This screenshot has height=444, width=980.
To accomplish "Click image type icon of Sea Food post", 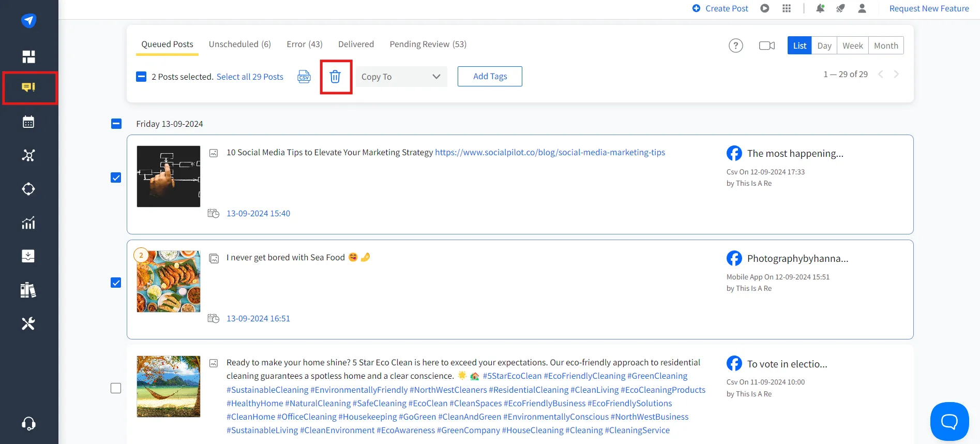I will coord(214,258).
